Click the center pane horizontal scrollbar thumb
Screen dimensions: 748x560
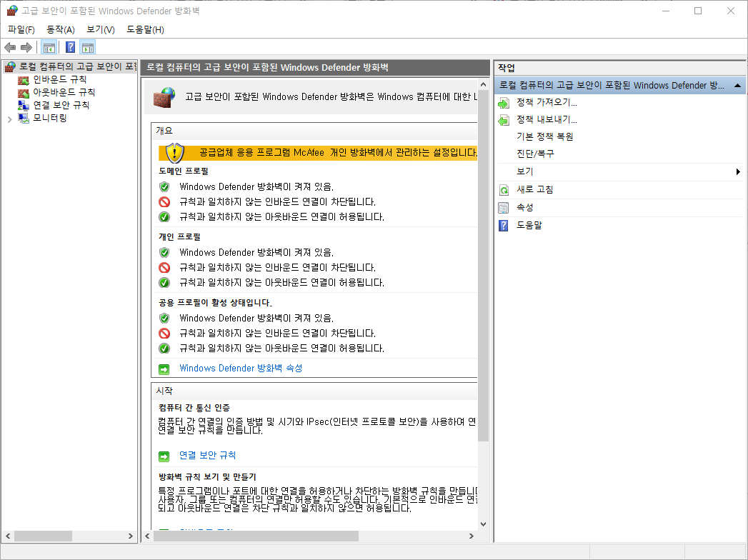[256, 536]
